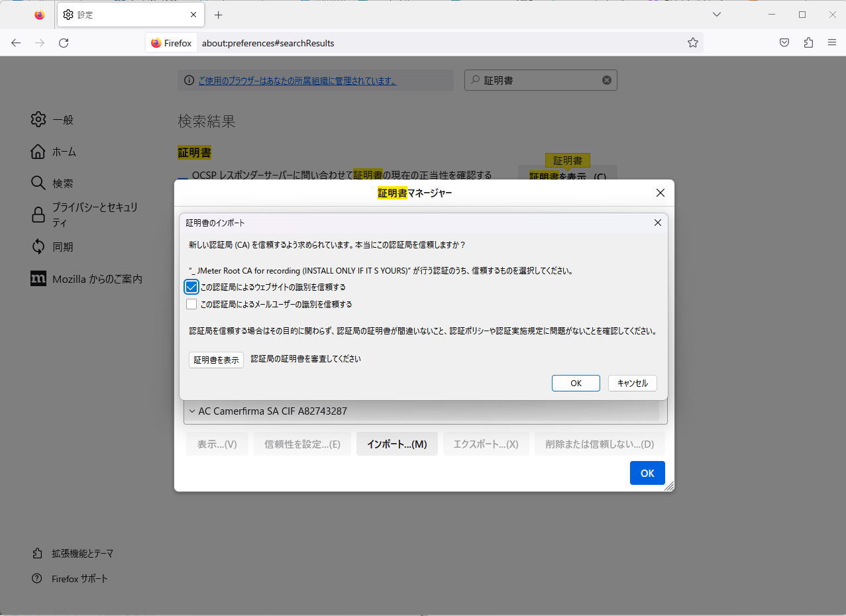Screen dimensions: 846x616
Task: Open the Firefox hamburger application menu
Action: 832,43
